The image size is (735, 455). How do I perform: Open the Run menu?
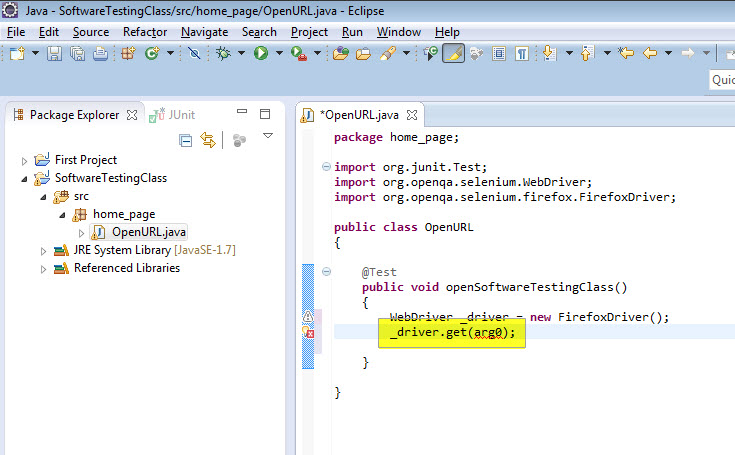(352, 32)
